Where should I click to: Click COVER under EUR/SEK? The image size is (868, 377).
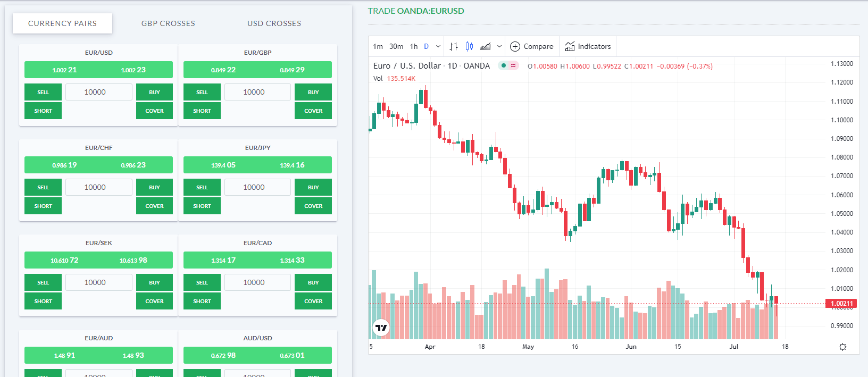pos(154,301)
